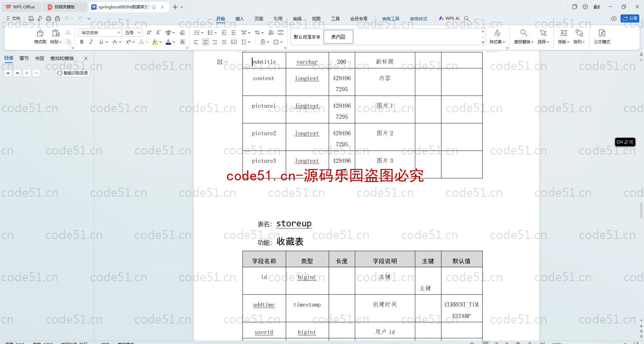The width and height of the screenshot is (644, 344).
Task: Click the Print icon
Action: click(49, 18)
